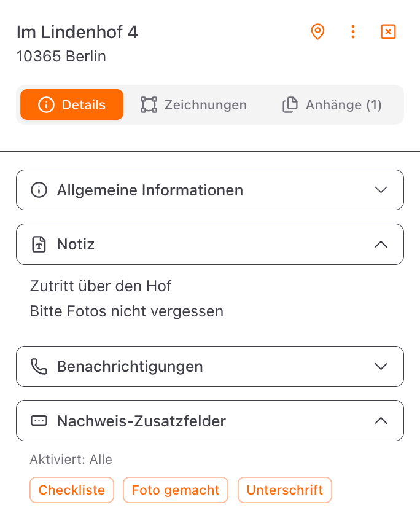This screenshot has width=420, height=521.
Task: Toggle the Foto gemacht field chip
Action: [x=175, y=490]
